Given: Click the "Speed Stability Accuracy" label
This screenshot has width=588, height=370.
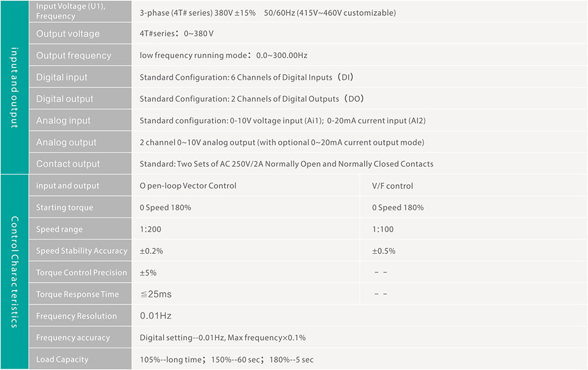Looking at the screenshot, I should [x=82, y=251].
